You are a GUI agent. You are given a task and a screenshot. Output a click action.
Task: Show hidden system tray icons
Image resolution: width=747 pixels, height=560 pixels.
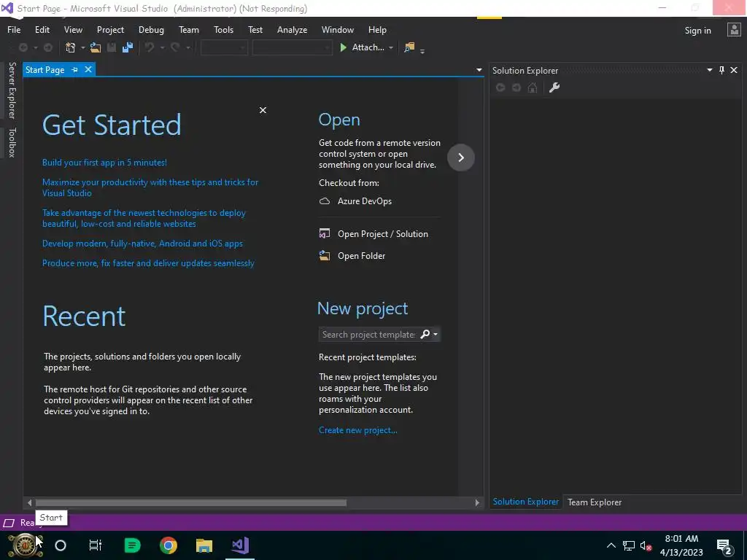pos(611,545)
